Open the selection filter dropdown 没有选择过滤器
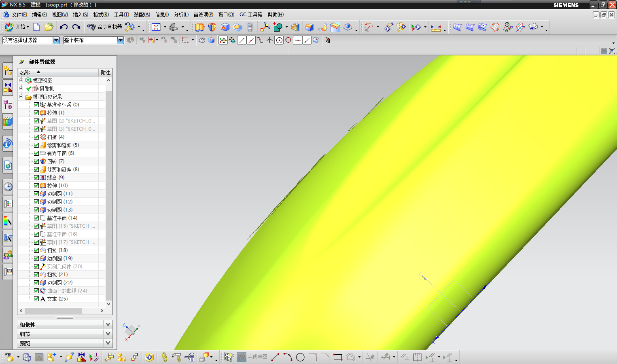 (56, 40)
